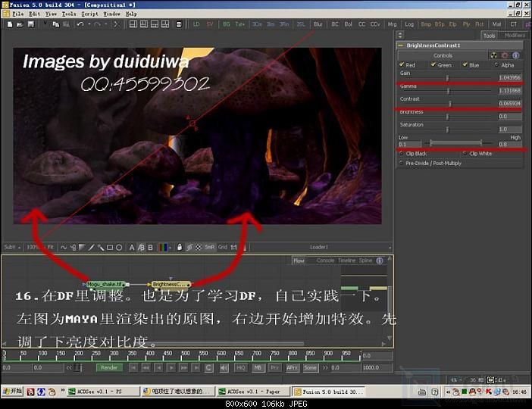Click the Gain slider handle
This screenshot has height=409, width=532.
click(x=448, y=78)
